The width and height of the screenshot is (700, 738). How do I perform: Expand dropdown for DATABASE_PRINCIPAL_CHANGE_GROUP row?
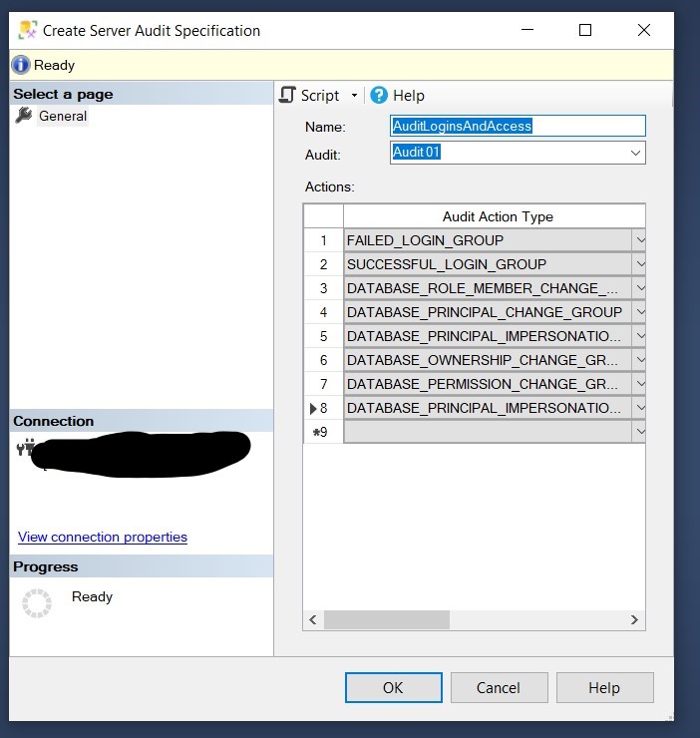(639, 312)
